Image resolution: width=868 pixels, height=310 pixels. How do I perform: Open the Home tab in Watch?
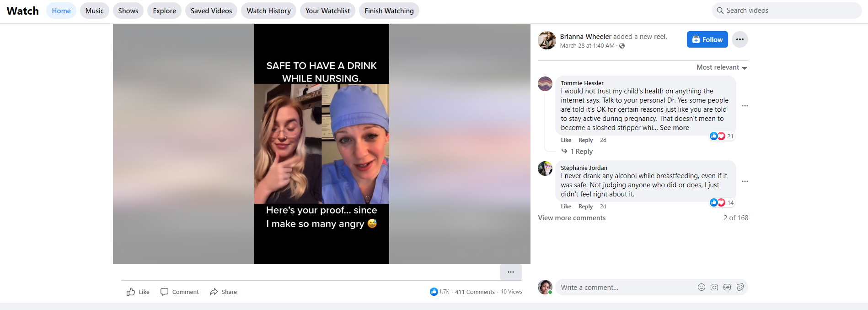point(61,11)
